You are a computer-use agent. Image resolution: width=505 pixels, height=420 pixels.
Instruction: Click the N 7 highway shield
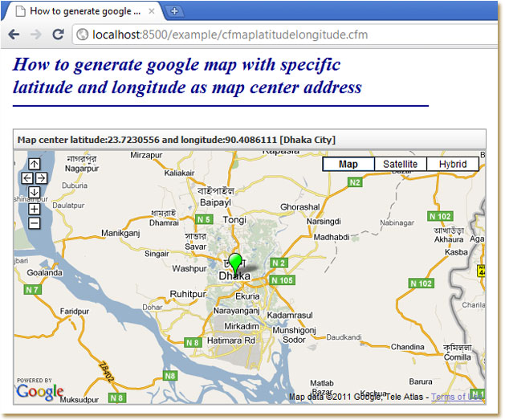coord(32,290)
